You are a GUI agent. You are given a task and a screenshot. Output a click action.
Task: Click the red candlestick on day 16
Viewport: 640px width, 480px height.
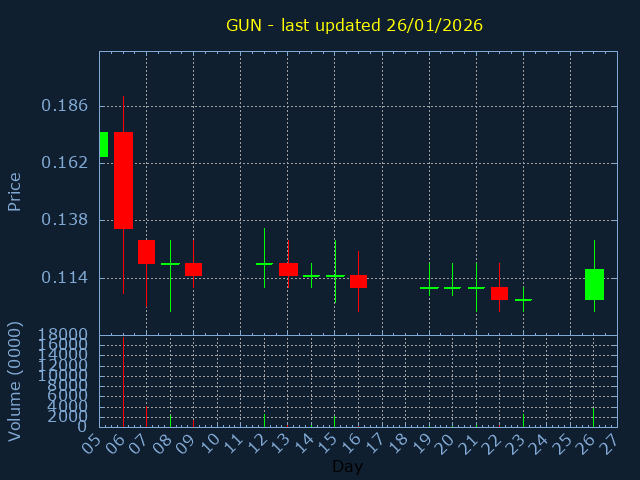pos(358,281)
